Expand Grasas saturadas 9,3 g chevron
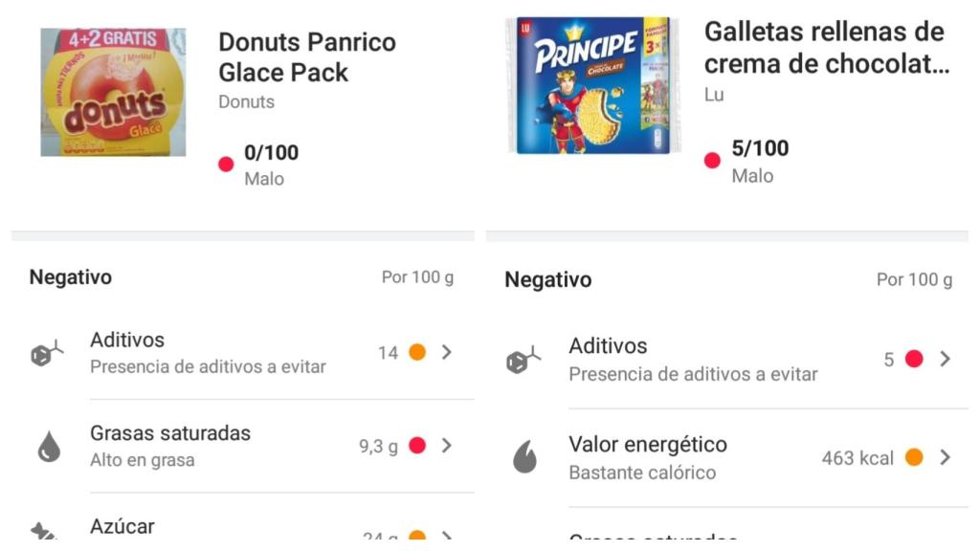Screen dimensions: 980x551 pos(446,445)
